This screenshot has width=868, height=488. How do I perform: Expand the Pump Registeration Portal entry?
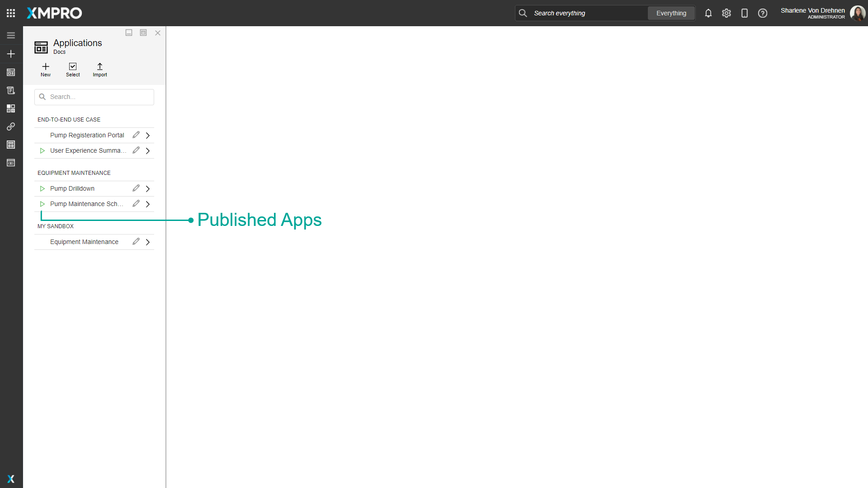pyautogui.click(x=148, y=135)
